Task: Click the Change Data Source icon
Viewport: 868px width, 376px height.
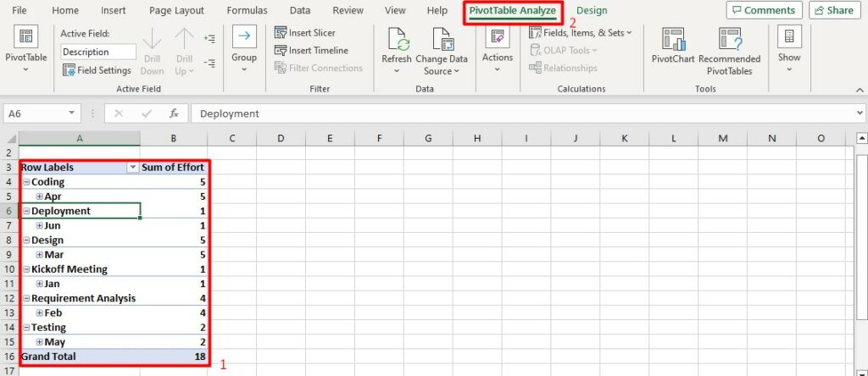Action: (x=442, y=40)
